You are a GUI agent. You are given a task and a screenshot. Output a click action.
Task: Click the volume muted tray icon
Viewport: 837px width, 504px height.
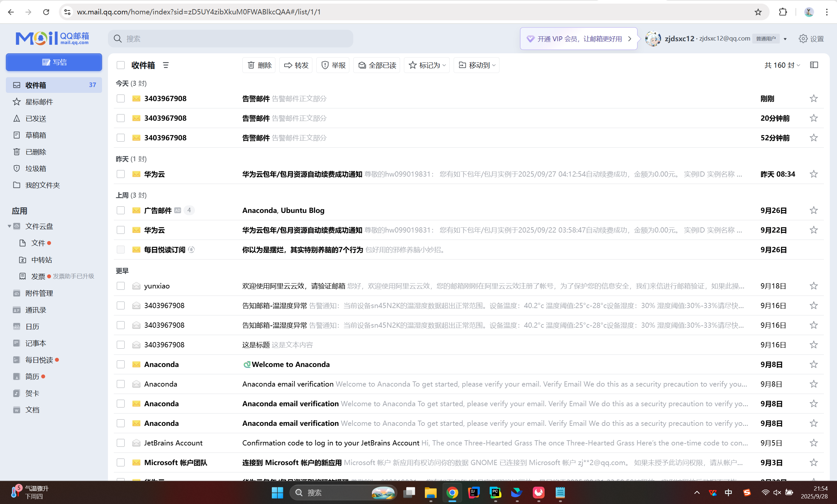point(777,493)
